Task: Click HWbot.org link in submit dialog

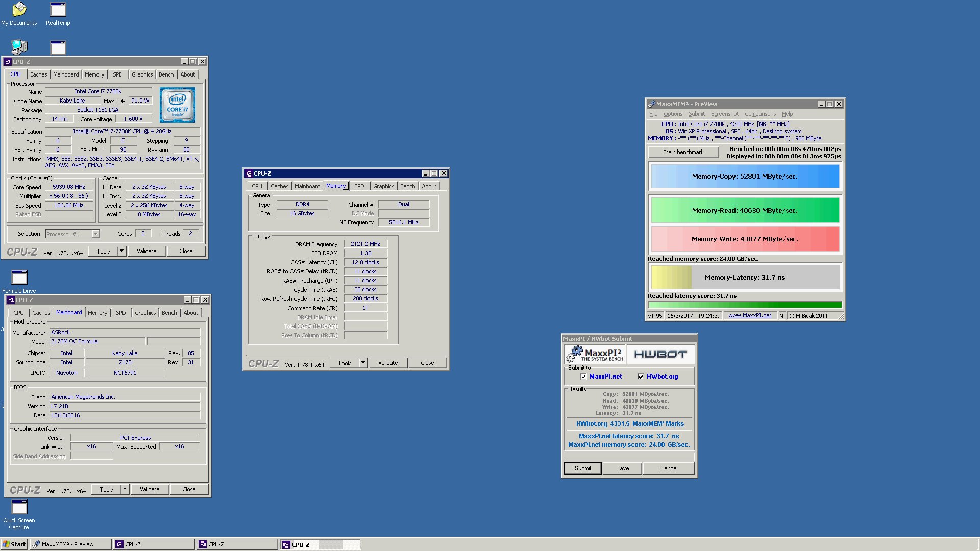Action: (x=662, y=377)
